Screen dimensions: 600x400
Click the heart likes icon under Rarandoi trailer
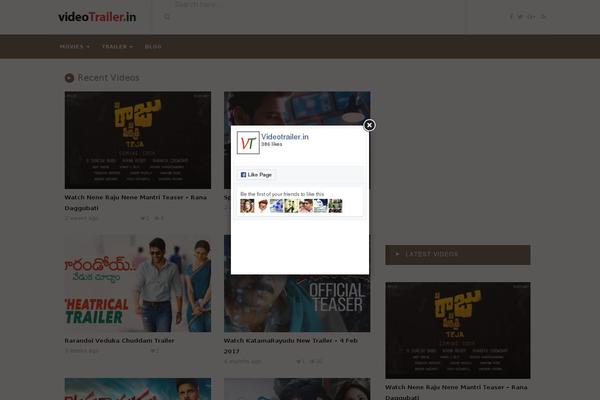pos(153,351)
